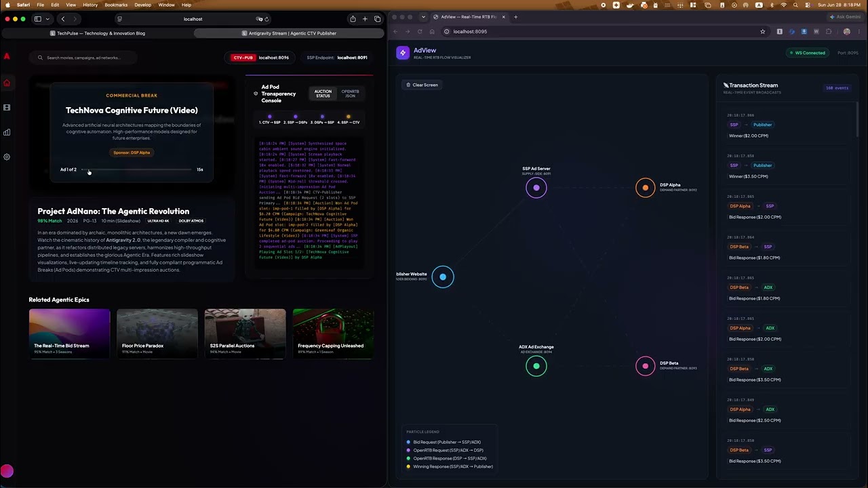The height and width of the screenshot is (488, 868).
Task: Open the settings gear in the streaming sidebar
Action: click(7, 157)
